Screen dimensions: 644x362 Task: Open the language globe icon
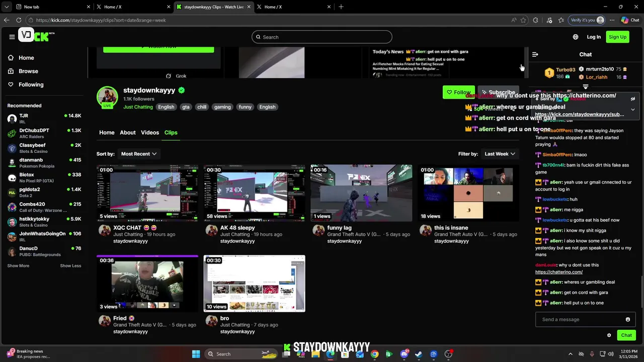tap(576, 37)
